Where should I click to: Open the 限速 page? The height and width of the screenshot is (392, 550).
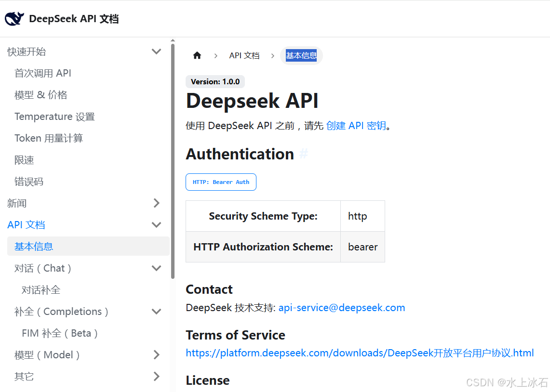coord(24,160)
